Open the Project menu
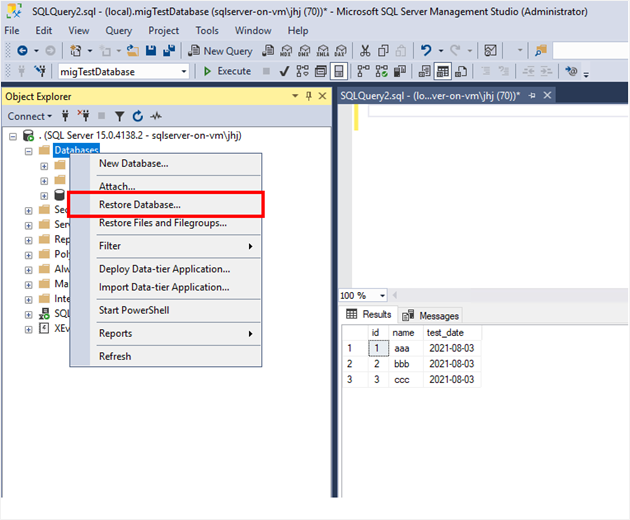This screenshot has width=630, height=520. coord(164,31)
